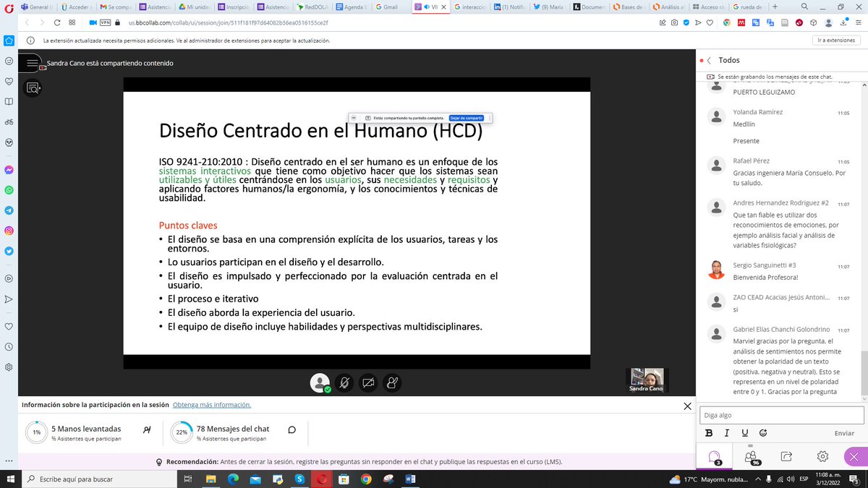Switch to the Gmail browser tab
This screenshot has width=868, height=488.
pyautogui.click(x=391, y=7)
